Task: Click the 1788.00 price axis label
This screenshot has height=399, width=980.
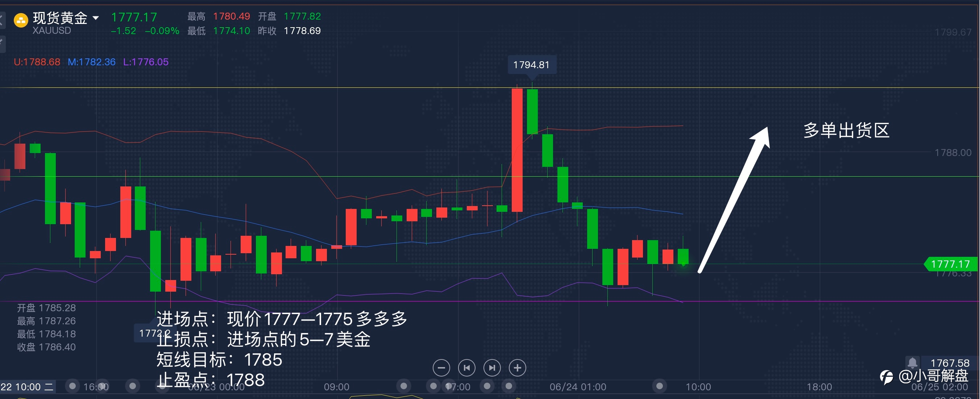Action: click(x=953, y=153)
